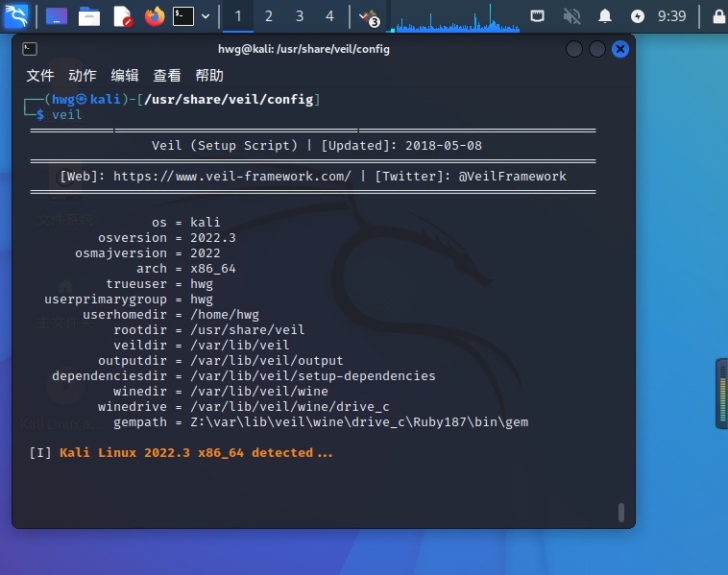
Task: Open the network connection tray icon
Action: (x=537, y=16)
